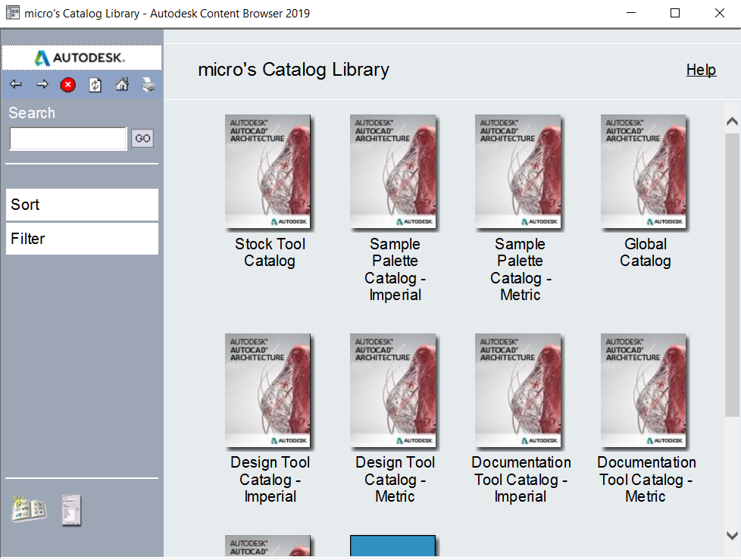The width and height of the screenshot is (741, 560).
Task: Open Sample Palette Catalog - Imperial cover
Action: [393, 172]
